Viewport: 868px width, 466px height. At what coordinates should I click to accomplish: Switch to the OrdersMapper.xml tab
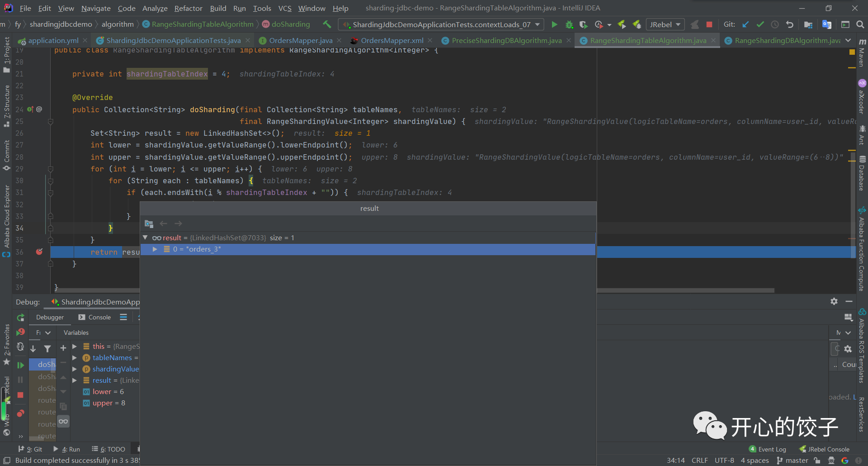[x=392, y=40]
